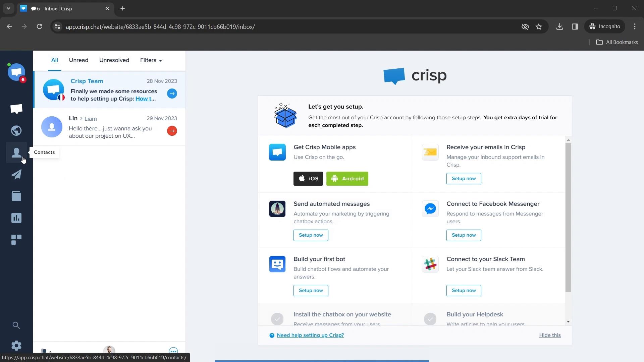
Task: Open the website selector dropdown
Action: pos(16,72)
